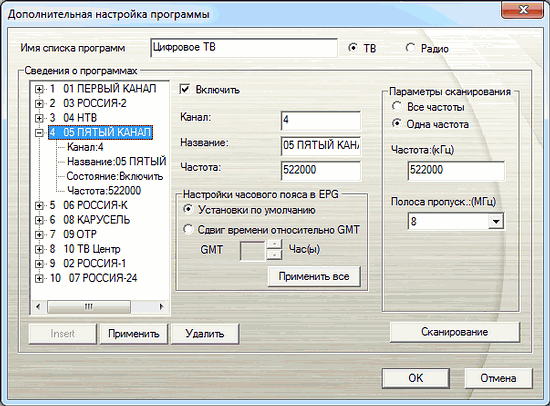Viewport: 550px width, 406px height.
Task: Toggle the Включить checkbox
Action: pyautogui.click(x=185, y=89)
